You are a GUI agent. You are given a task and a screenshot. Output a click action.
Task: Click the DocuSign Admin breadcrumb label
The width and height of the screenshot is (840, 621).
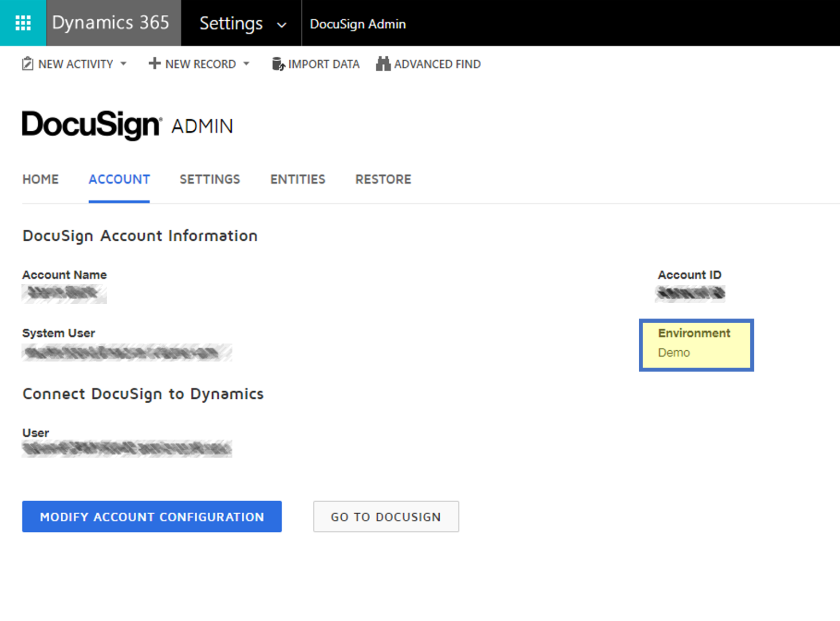[x=358, y=24]
